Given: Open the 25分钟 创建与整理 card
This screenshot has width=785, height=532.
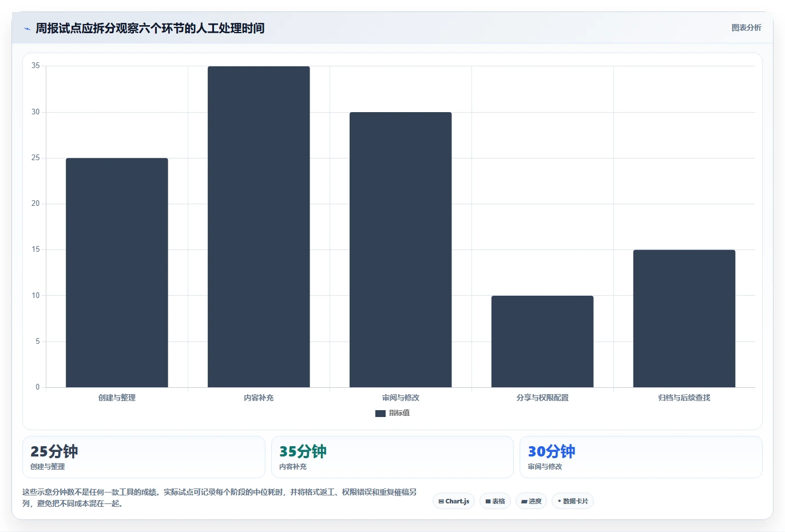Looking at the screenshot, I should [144, 457].
